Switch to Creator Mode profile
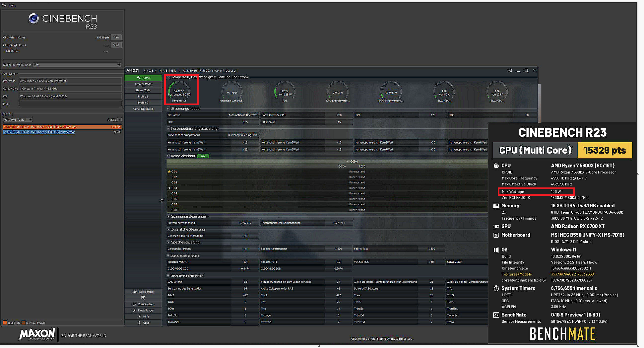Screen dimensions: 644x348 tap(143, 84)
